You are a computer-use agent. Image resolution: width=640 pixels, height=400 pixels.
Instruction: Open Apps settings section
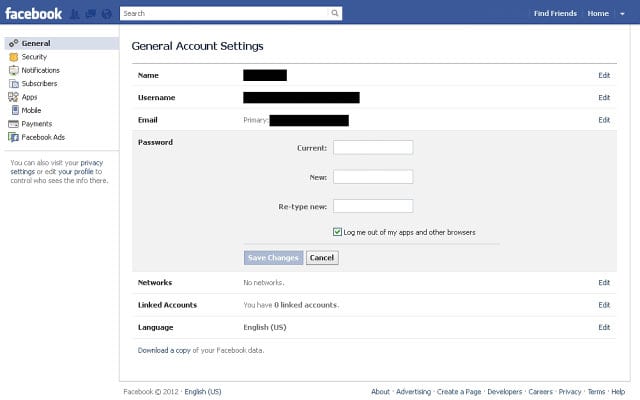click(29, 97)
